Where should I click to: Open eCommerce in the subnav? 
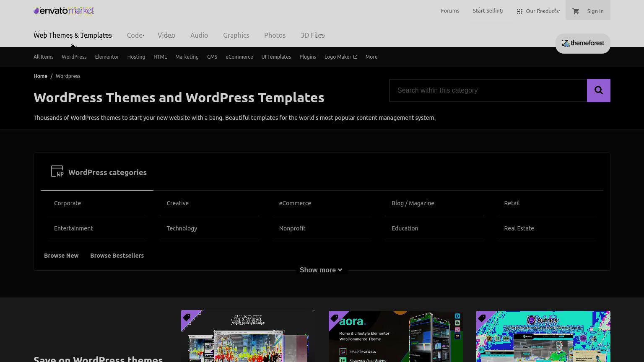pos(239,57)
